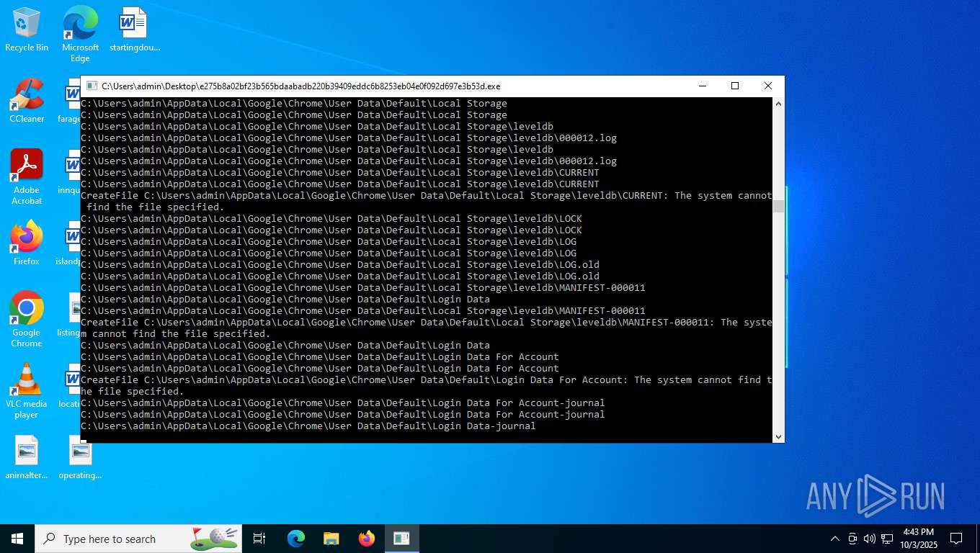Select the operating... image file

tap(80, 458)
